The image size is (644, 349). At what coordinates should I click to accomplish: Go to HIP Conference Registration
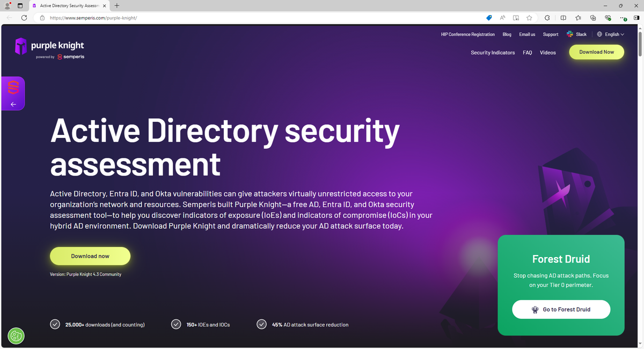467,34
